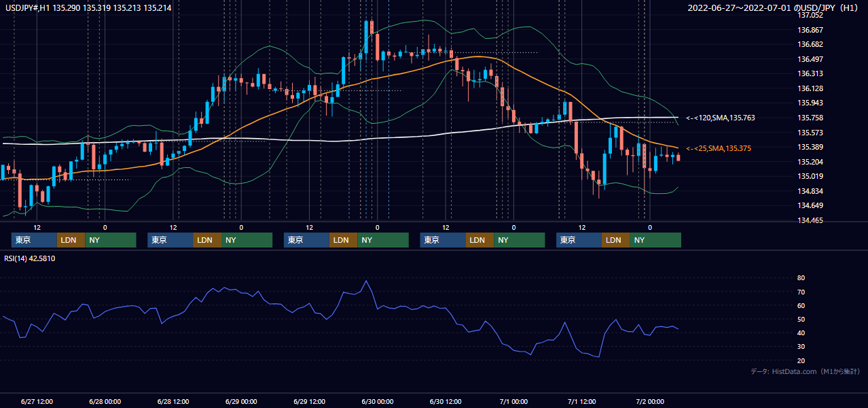Click the rightmost NY session box
The height and width of the screenshot is (408, 868).
[x=655, y=240]
